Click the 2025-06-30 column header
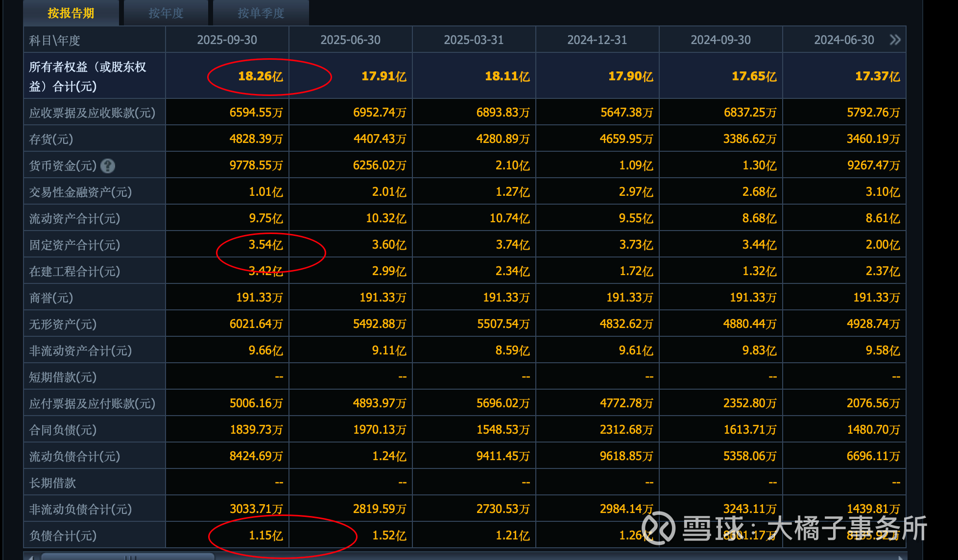Screen dimensions: 958x560 pyautogui.click(x=350, y=40)
